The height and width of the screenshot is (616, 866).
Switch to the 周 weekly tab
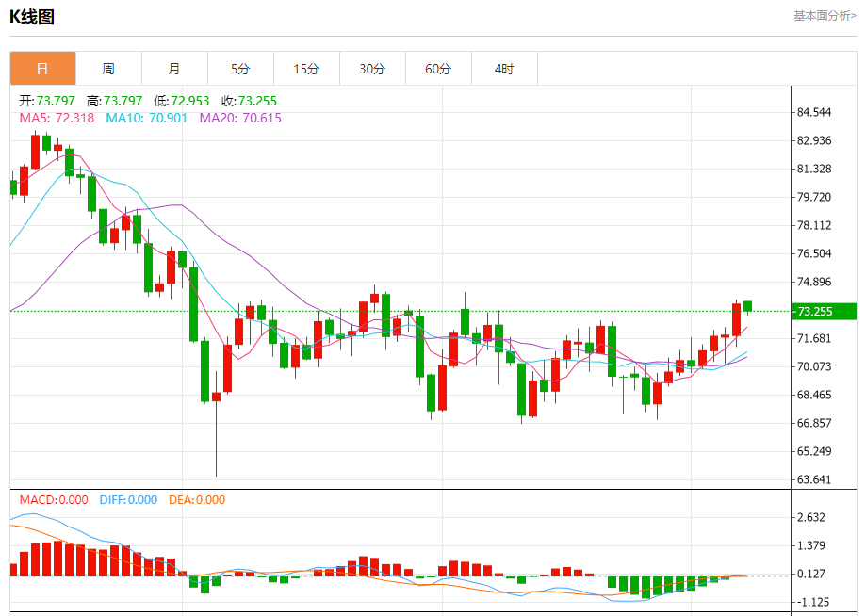tap(108, 69)
